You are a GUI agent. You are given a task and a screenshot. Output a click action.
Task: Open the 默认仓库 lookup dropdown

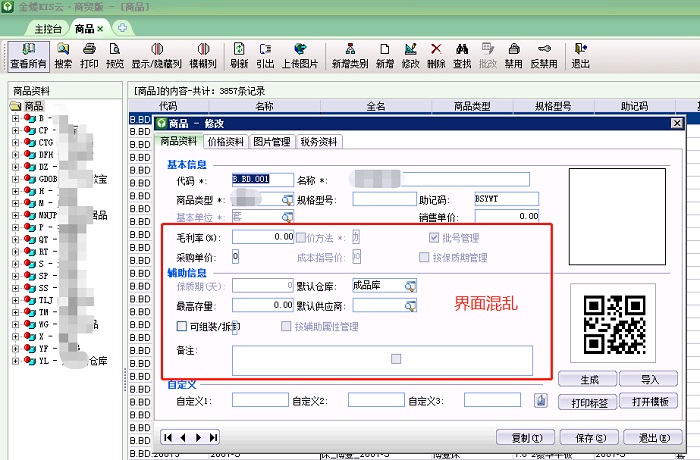coord(410,286)
